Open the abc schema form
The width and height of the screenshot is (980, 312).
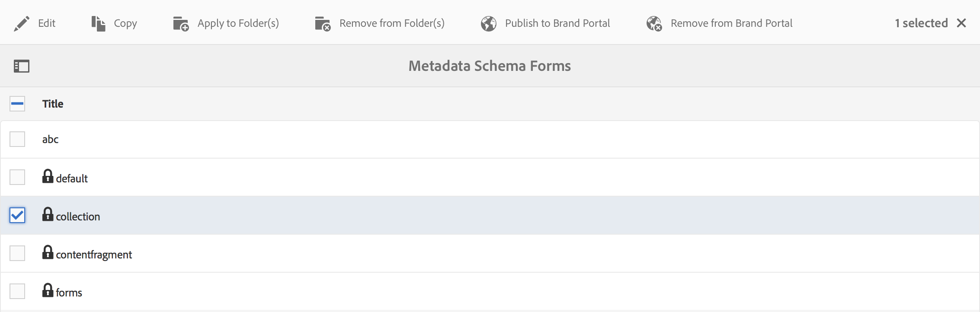(50, 139)
